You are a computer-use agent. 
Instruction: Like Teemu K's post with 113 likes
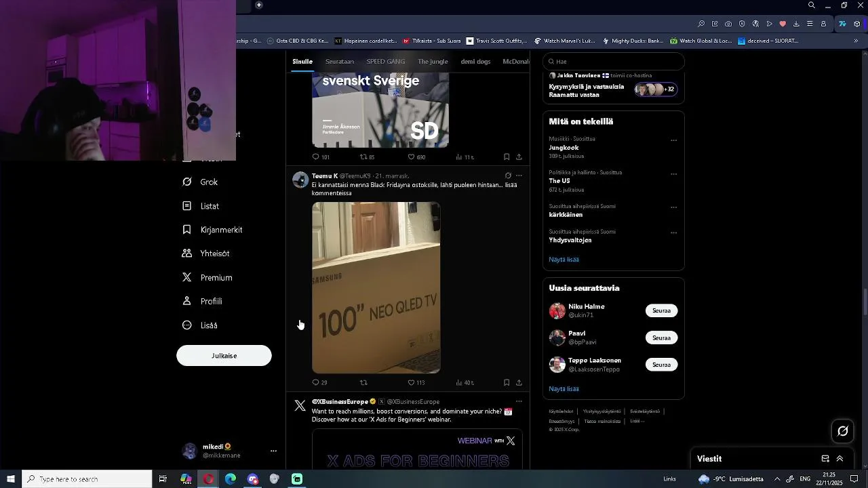point(416,382)
